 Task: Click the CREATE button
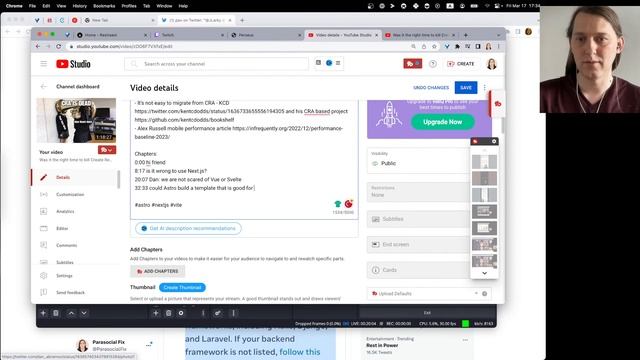pos(461,64)
